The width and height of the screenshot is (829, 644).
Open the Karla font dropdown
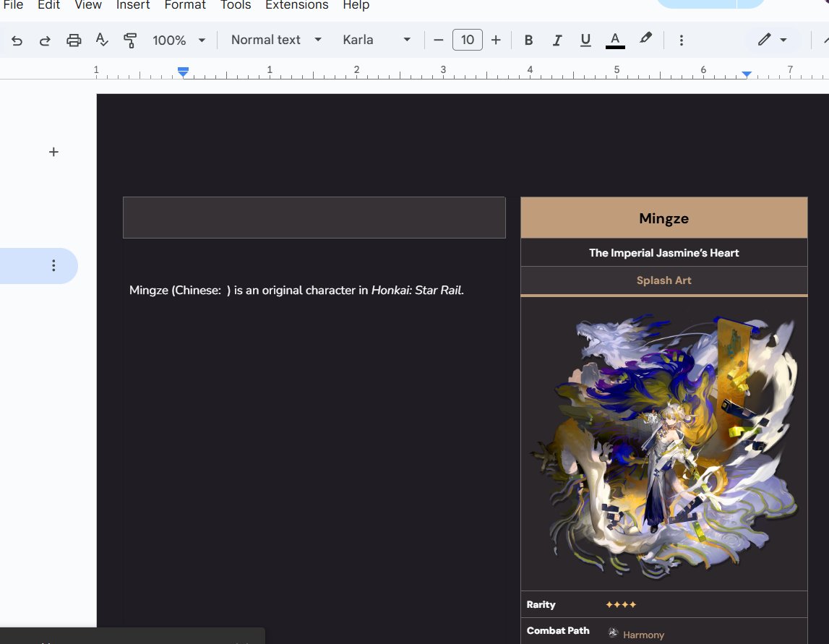(x=376, y=40)
